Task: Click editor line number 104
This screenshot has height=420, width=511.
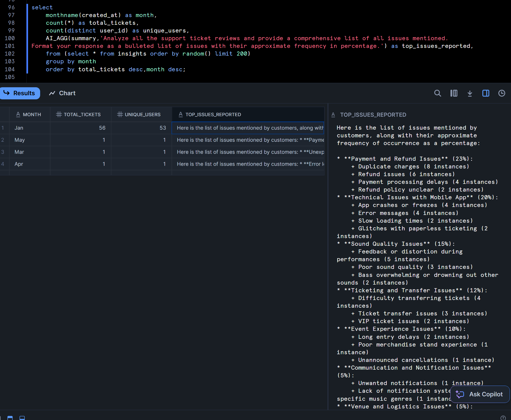Action: tap(10, 69)
